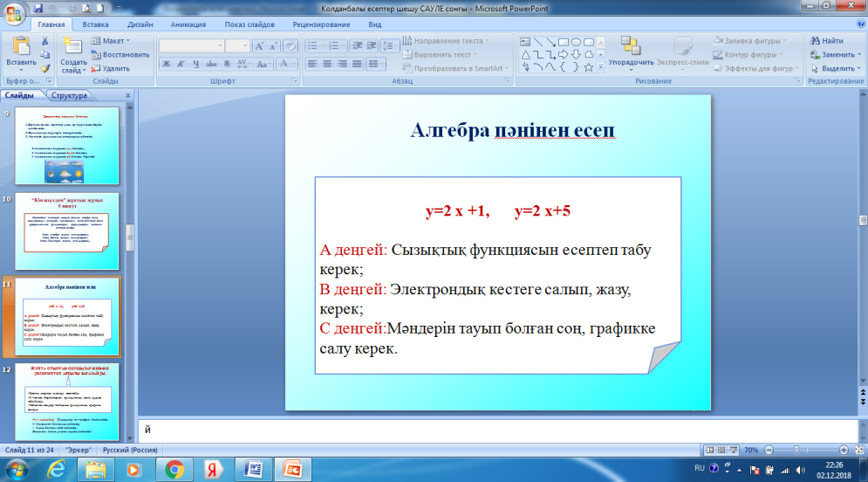The height and width of the screenshot is (482, 868).
Task: Open the Выделить selection dropdown
Action: pyautogui.click(x=837, y=68)
